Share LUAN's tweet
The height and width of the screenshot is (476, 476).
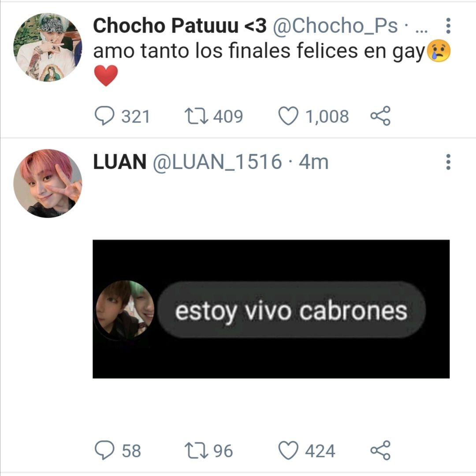pos(380,450)
